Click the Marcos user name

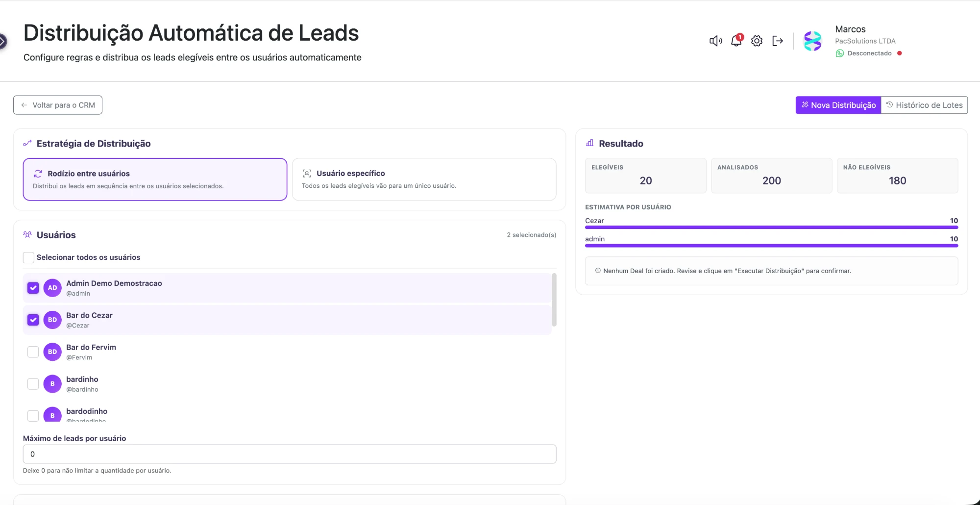click(851, 29)
